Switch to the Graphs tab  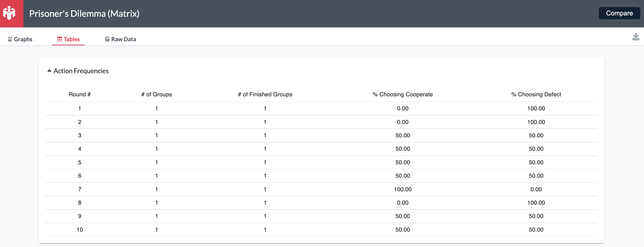20,39
